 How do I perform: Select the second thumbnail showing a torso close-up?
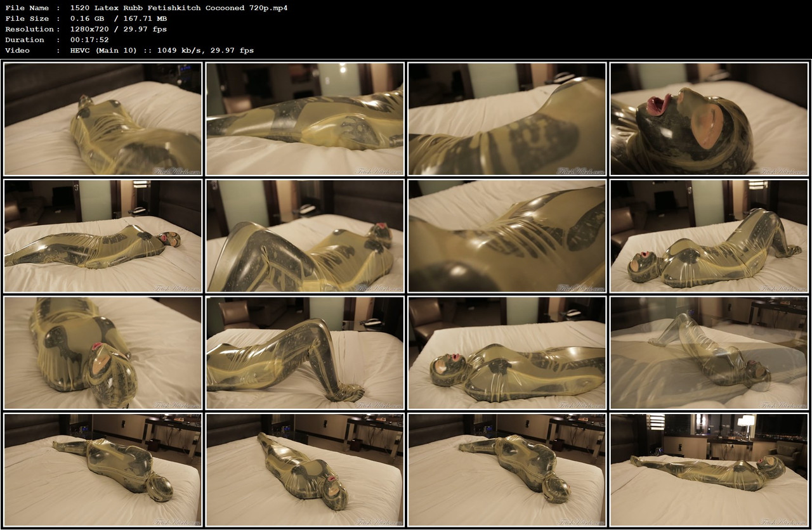[305, 119]
